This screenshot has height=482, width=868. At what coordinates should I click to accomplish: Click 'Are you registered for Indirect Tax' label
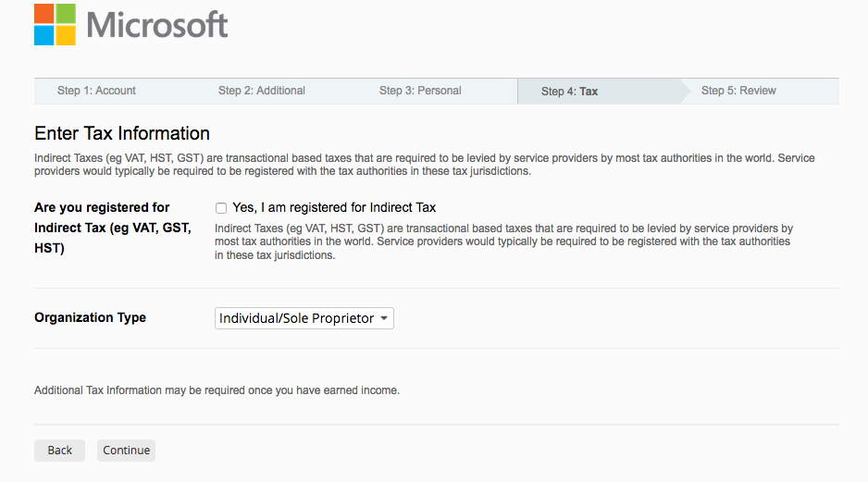coord(113,228)
